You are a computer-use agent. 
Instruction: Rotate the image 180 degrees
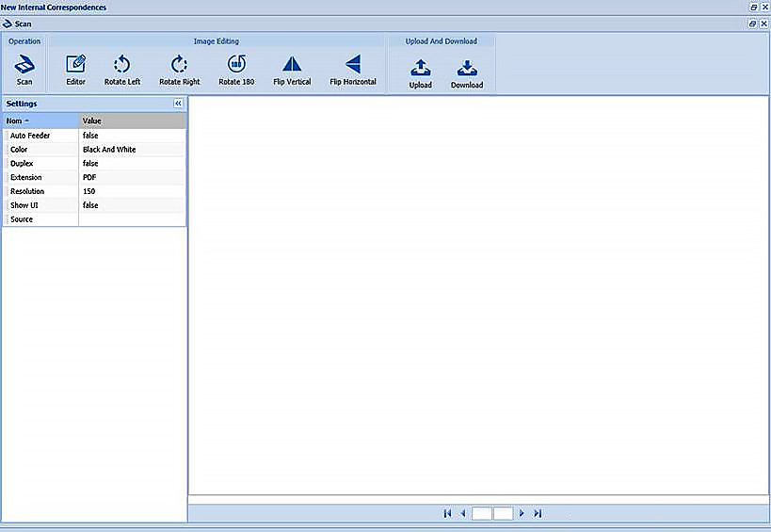(x=236, y=65)
